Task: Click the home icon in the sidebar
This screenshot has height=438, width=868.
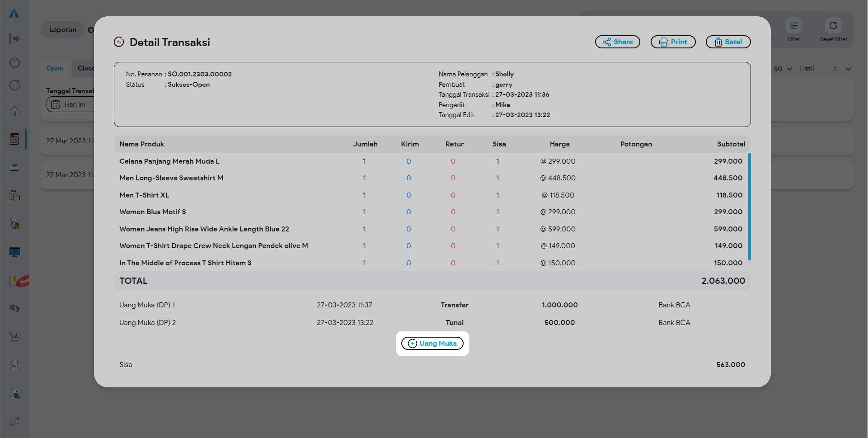Action: [x=14, y=111]
